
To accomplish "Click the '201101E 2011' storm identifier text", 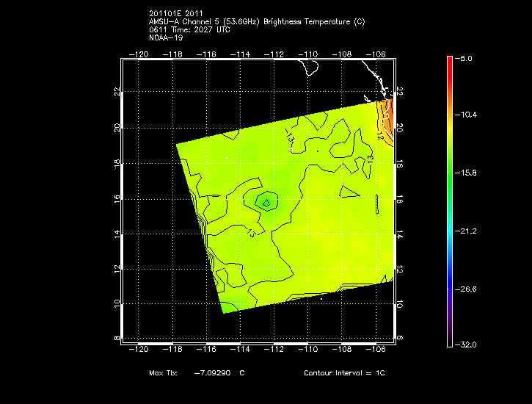I will pos(175,13).
